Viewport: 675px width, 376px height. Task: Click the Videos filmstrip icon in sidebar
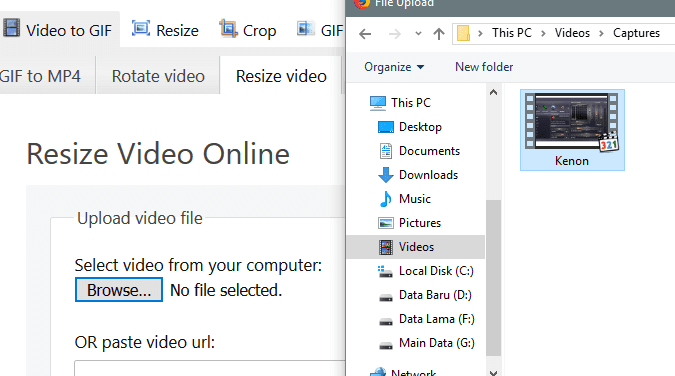385,247
